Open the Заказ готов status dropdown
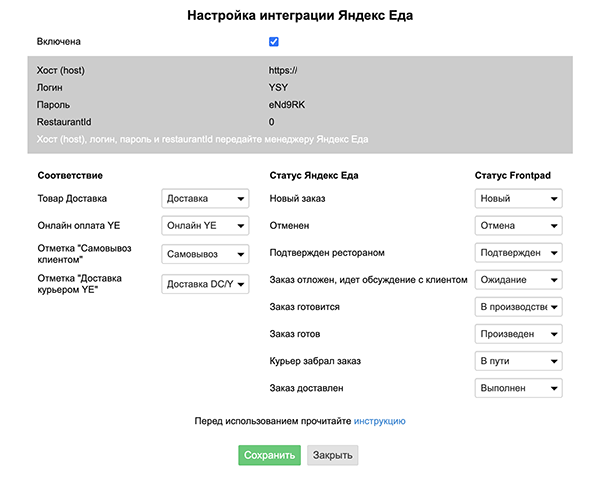The image size is (600, 482). [x=518, y=334]
